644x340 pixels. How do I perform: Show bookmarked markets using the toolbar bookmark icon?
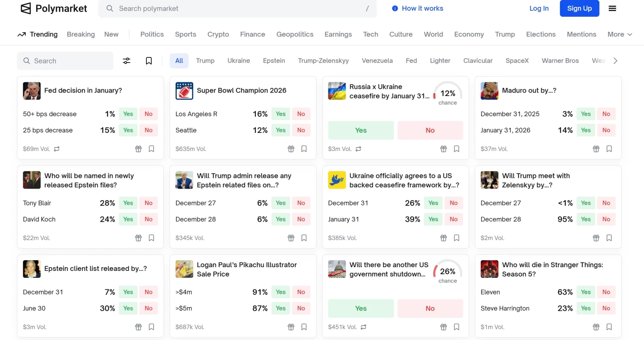click(x=149, y=61)
